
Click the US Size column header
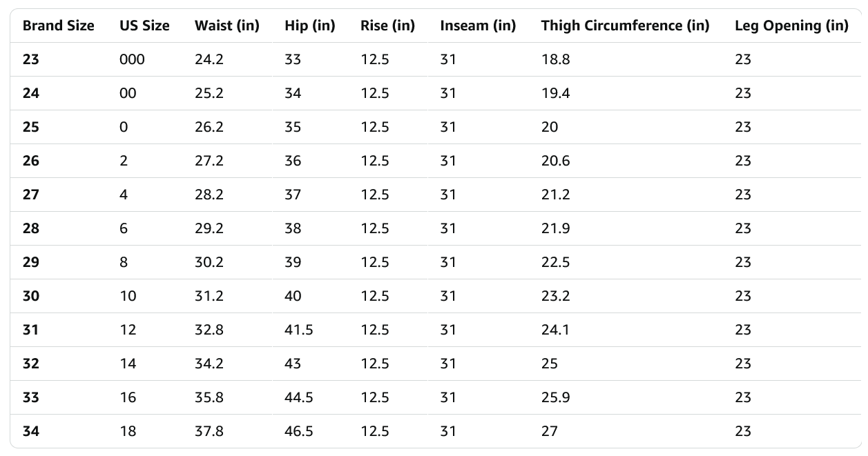144,26
